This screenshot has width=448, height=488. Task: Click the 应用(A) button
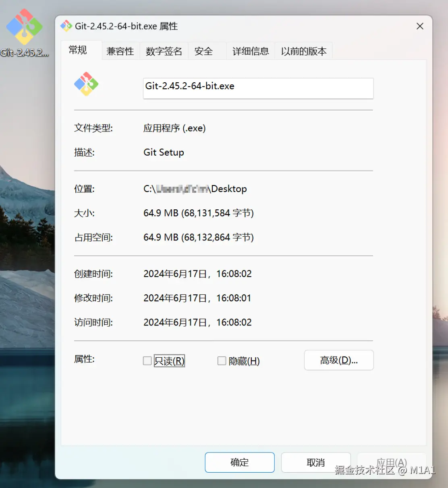coord(392,462)
